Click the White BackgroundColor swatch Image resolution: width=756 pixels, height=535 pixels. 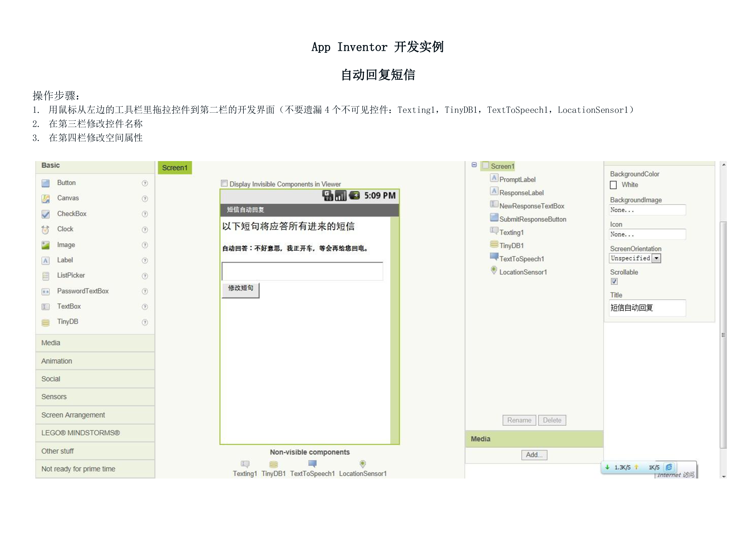[613, 185]
